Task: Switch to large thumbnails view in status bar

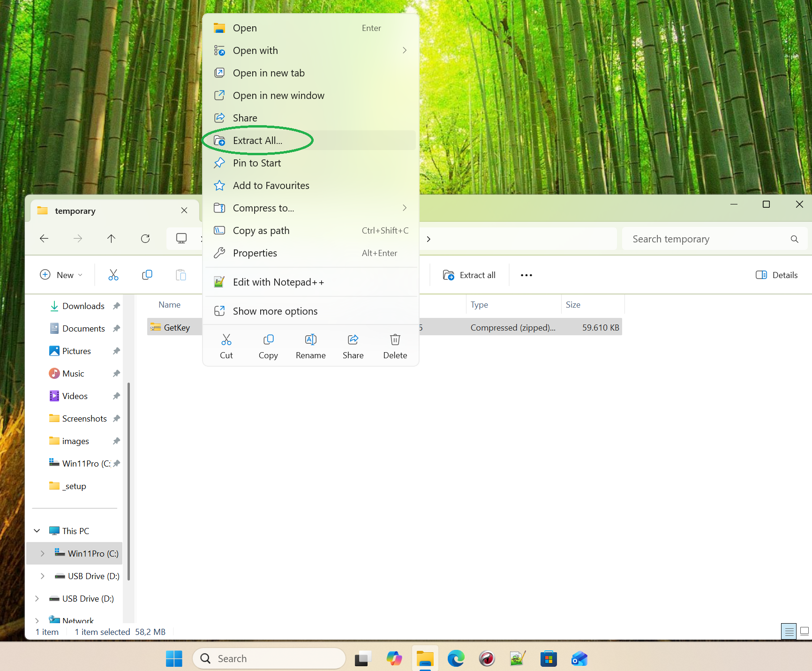Action: coord(804,632)
